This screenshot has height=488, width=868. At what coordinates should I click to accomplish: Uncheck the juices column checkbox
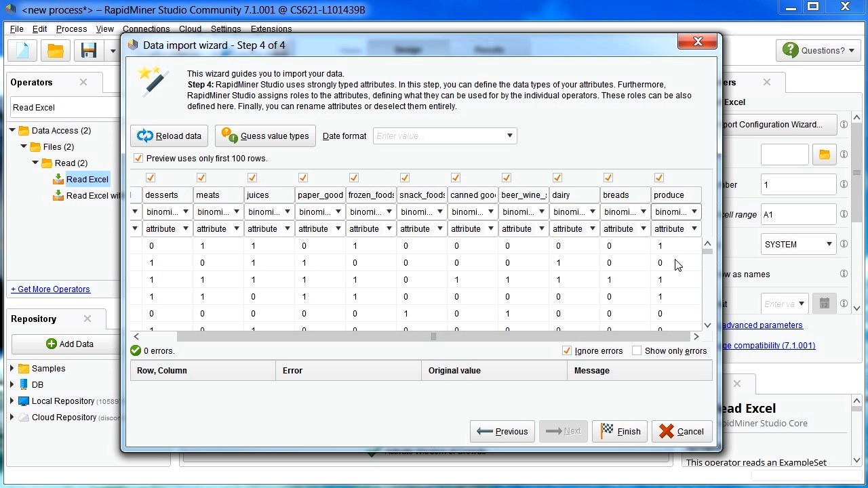tap(252, 178)
